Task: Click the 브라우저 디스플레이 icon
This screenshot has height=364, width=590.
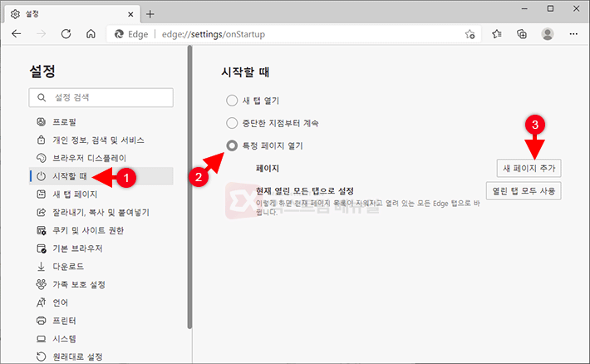Action: coord(41,158)
